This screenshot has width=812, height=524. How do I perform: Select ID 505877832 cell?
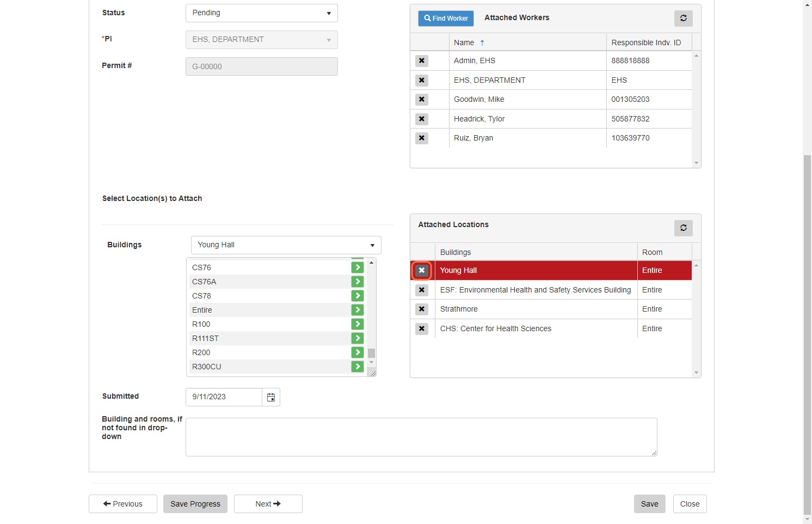pyautogui.click(x=649, y=119)
